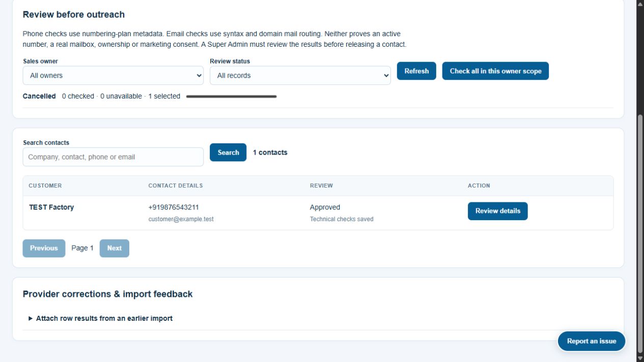644x362 pixels.
Task: Click the Review before outreach heading
Action: tap(74, 14)
